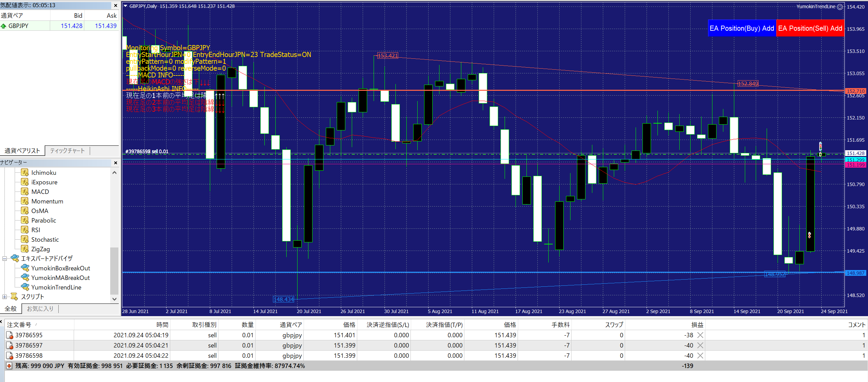The width and height of the screenshot is (868, 382).
Task: Click the YumokinTrendLine expert advisor icon
Action: click(25, 287)
